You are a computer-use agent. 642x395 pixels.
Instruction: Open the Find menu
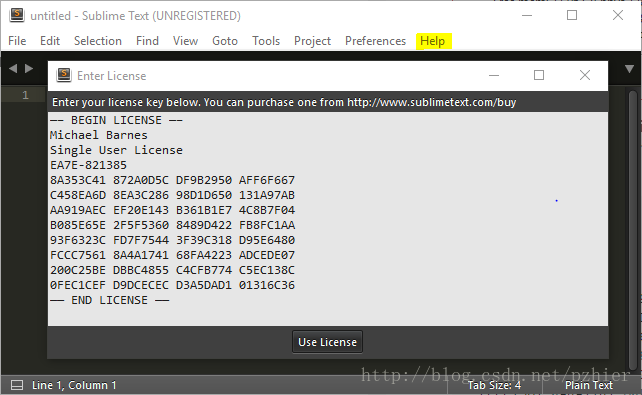click(x=147, y=41)
